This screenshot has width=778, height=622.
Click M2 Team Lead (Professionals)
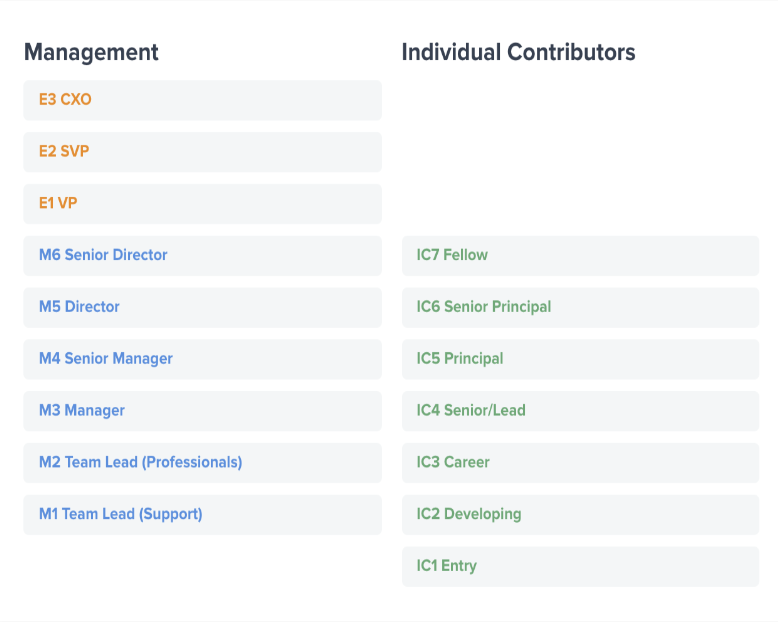(202, 463)
